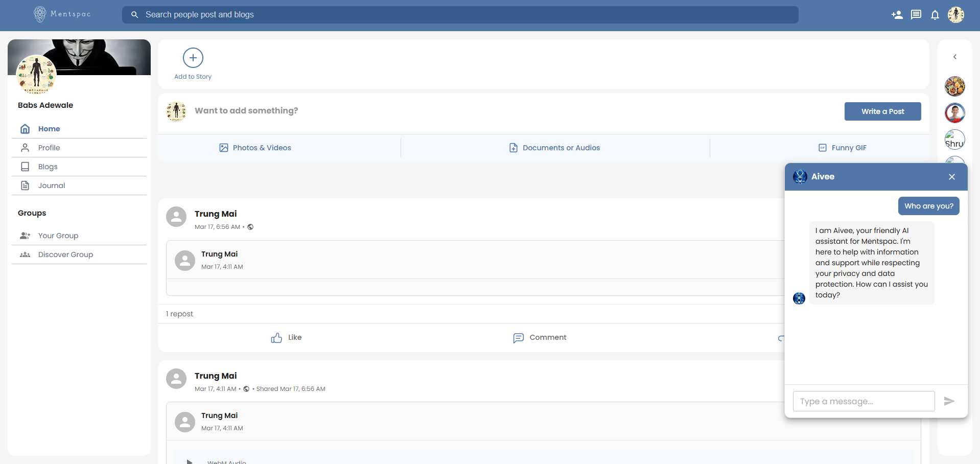Open the search magnifier in the top bar
Viewport: 980px width, 464px height.
134,15
